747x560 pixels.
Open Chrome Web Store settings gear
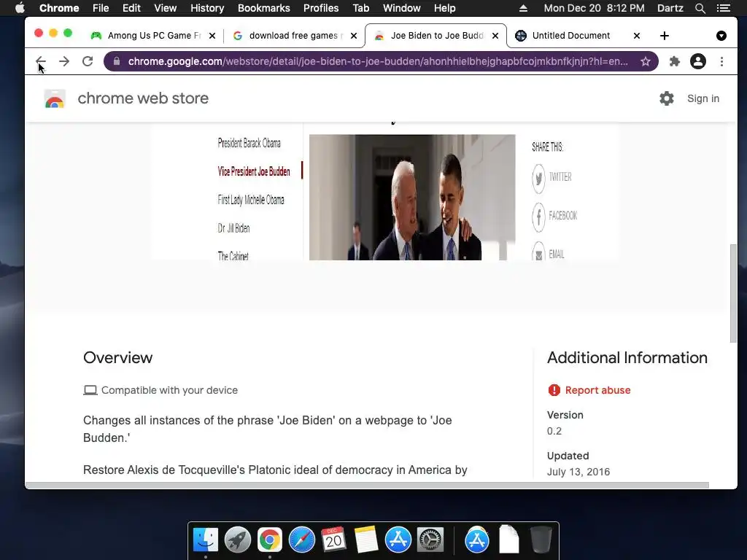[x=667, y=98]
